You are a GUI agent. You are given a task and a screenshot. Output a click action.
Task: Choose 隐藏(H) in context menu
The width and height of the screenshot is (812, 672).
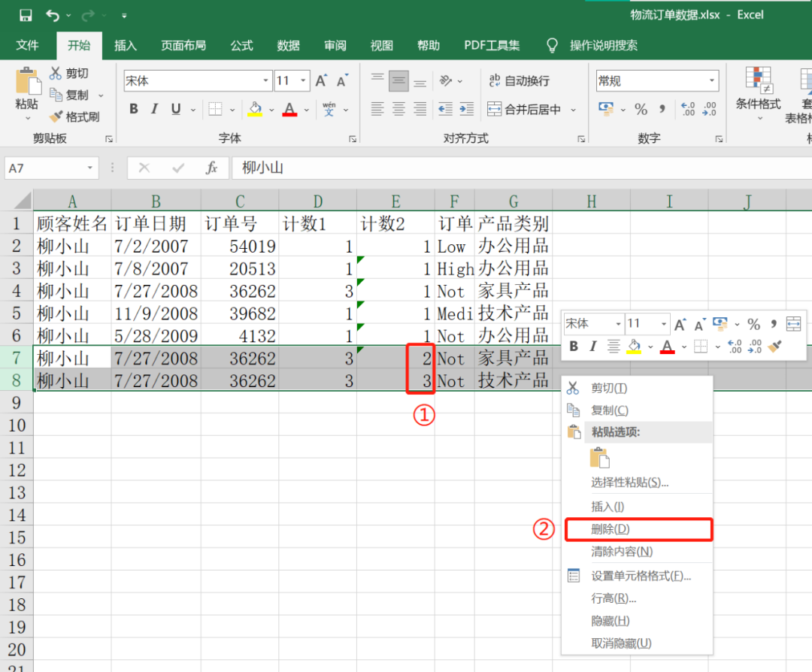(x=637, y=621)
